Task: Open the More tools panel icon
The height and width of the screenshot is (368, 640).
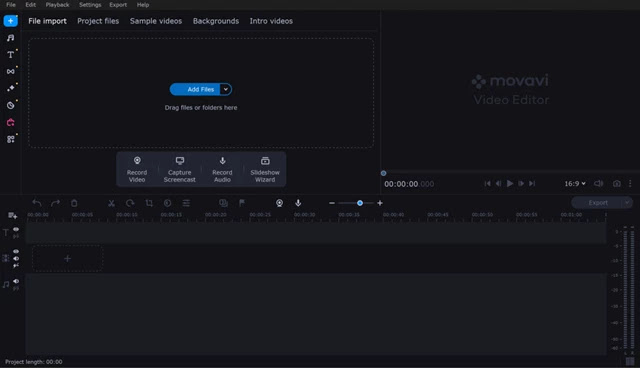Action: coord(11,139)
